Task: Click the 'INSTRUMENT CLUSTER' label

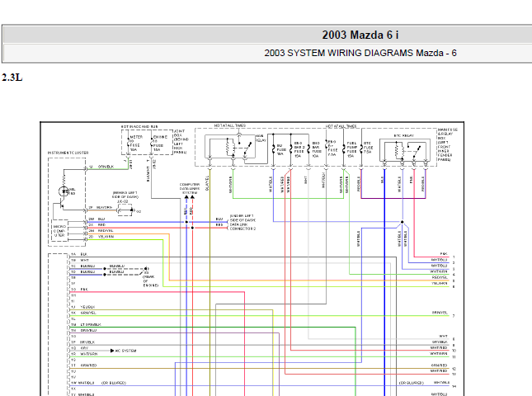Action: [68, 153]
